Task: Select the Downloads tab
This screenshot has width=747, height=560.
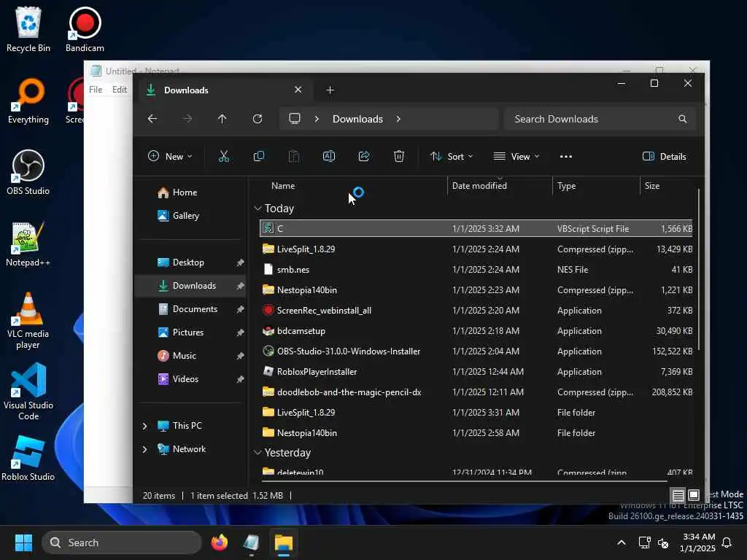Action: 224,90
